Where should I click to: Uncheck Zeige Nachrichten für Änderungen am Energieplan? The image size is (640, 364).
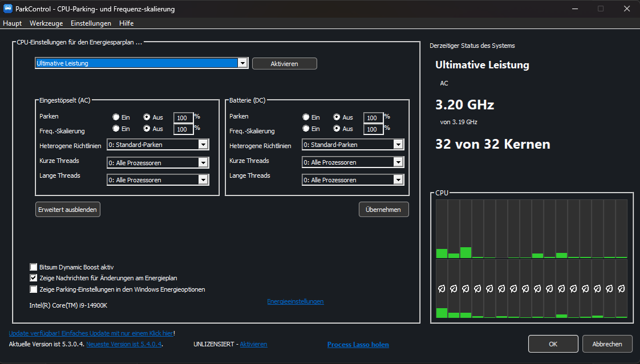pyautogui.click(x=34, y=278)
